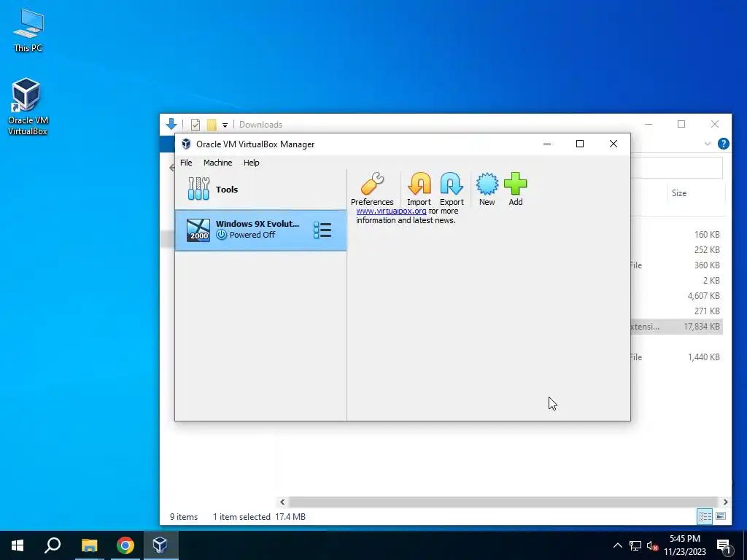Viewport: 747px width, 560px height.
Task: Select the 1,440 KB file row
Action: coord(676,357)
